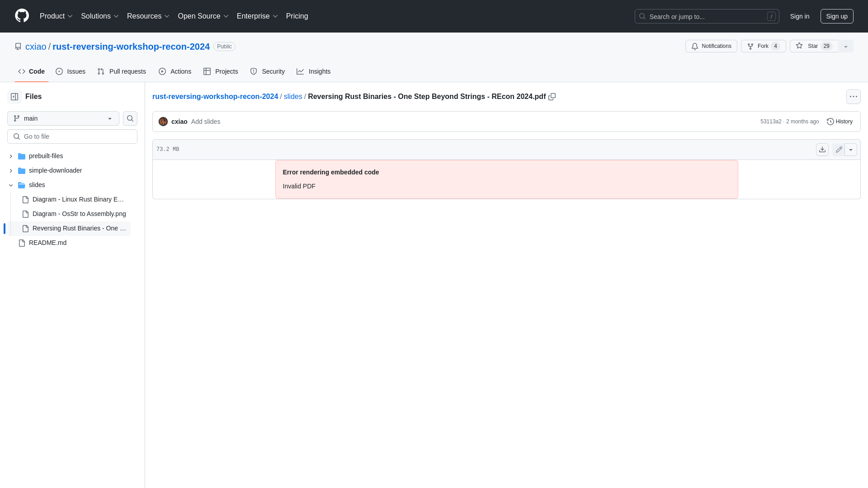Image resolution: width=868 pixels, height=488 pixels.
Task: Open cxiao owner profile link
Action: [36, 47]
